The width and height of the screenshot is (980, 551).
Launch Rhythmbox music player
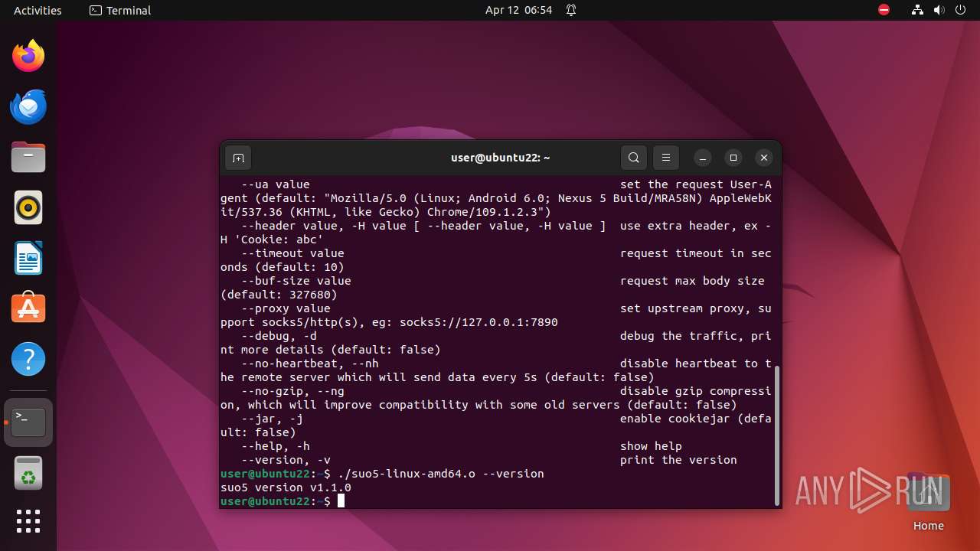point(28,207)
